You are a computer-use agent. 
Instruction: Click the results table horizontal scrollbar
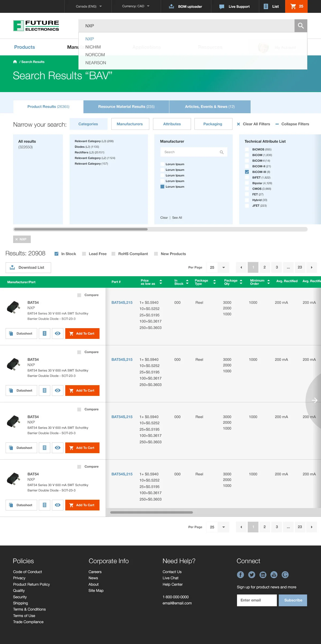[151, 512]
